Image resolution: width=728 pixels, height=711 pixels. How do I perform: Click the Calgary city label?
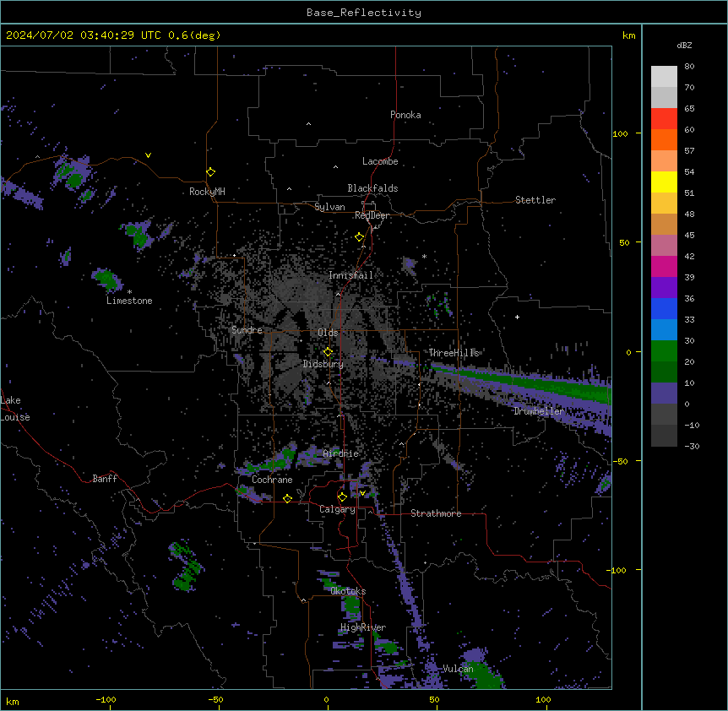point(337,509)
